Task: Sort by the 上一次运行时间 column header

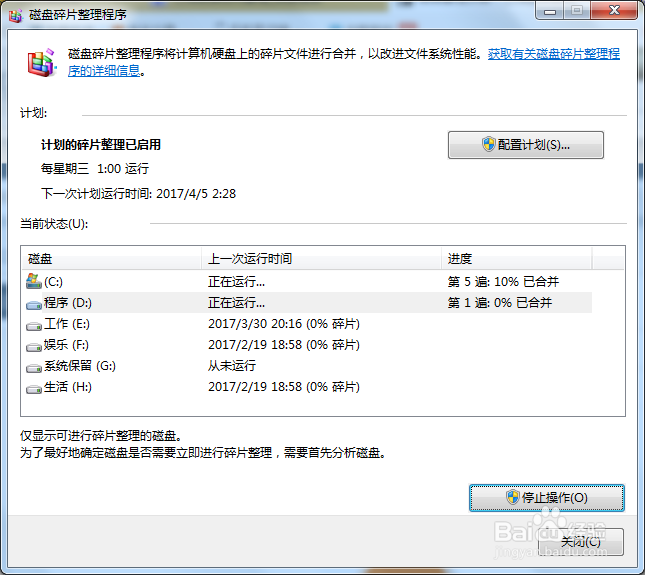Action: pos(321,258)
